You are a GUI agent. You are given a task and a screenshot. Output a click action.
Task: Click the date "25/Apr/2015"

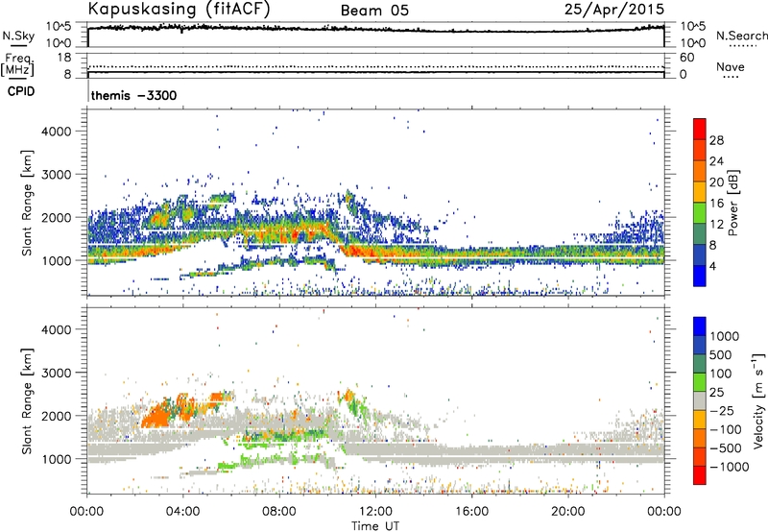[x=614, y=10]
